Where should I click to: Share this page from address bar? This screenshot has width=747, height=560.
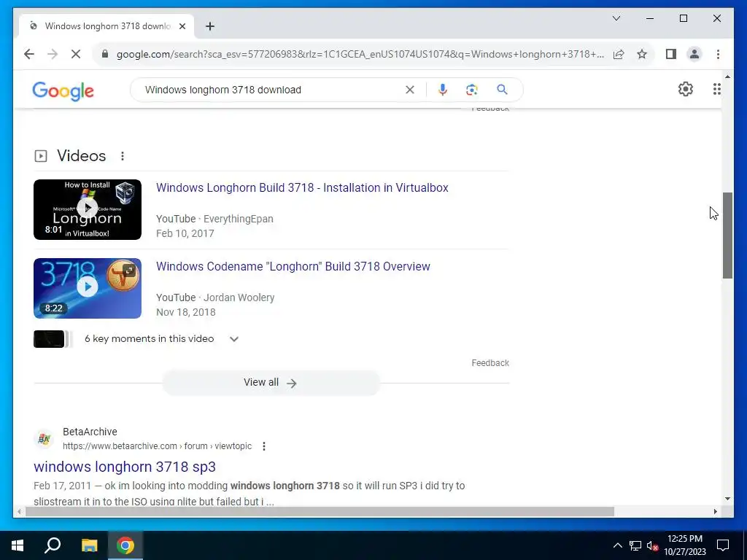pos(619,54)
